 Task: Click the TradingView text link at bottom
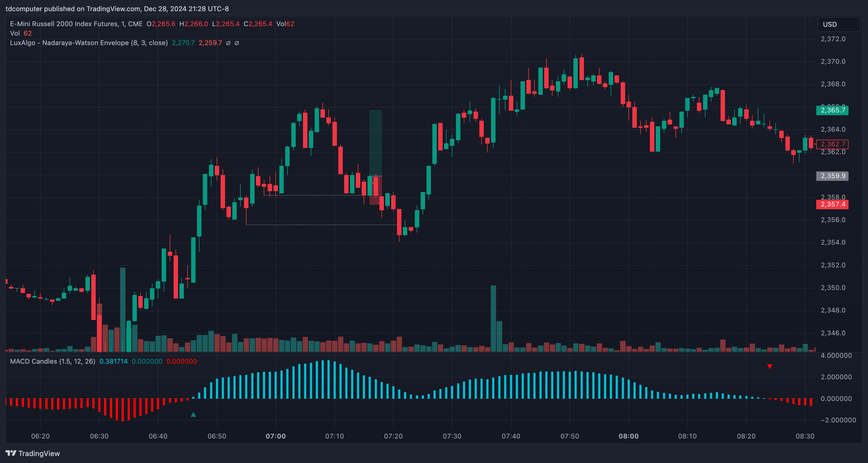coord(39,453)
